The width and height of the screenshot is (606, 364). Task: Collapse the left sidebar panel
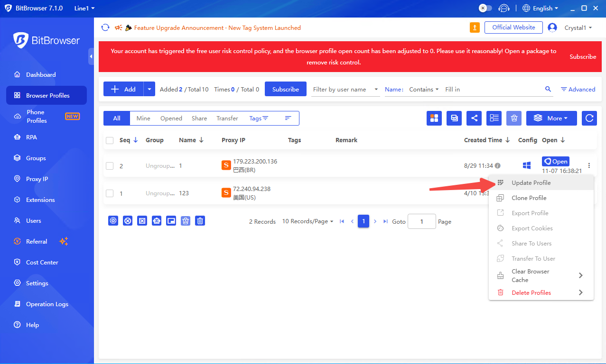(x=91, y=56)
